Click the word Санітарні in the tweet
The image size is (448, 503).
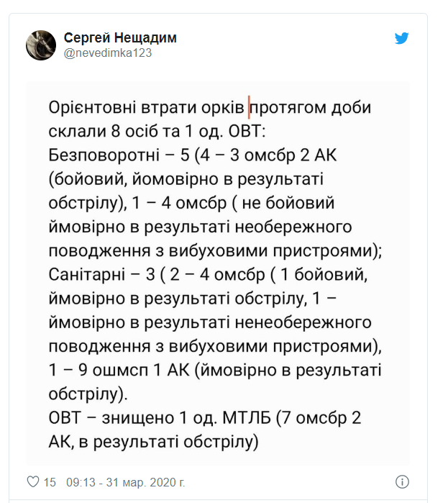(x=86, y=275)
